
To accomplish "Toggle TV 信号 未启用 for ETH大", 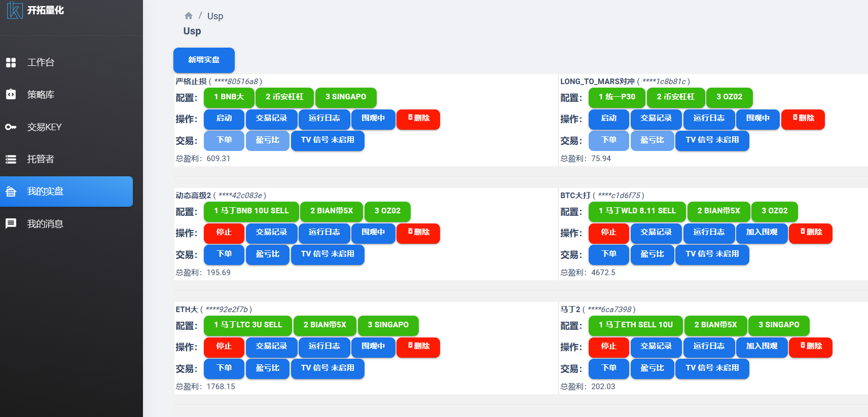I will click(328, 368).
